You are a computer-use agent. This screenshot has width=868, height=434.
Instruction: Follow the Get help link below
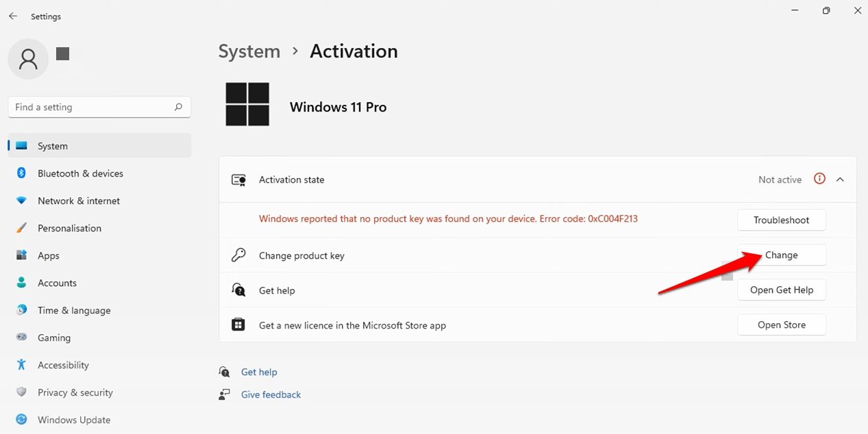[x=259, y=372]
